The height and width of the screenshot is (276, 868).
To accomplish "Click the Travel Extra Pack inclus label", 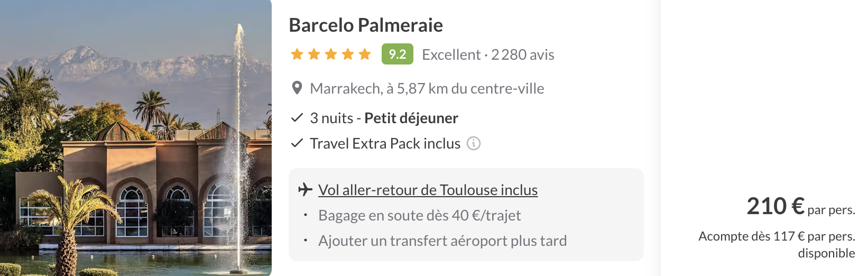I will [x=385, y=143].
